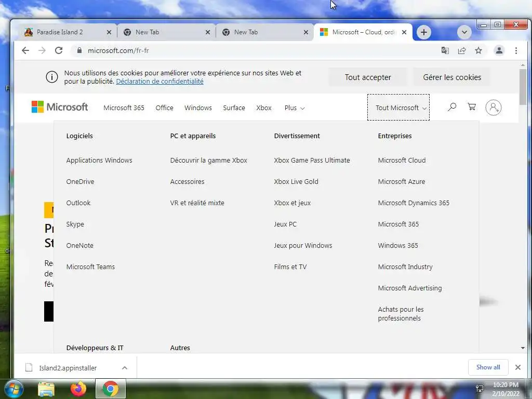The height and width of the screenshot is (399, 532).
Task: Open tab search dropdown arrow
Action: coord(464,32)
